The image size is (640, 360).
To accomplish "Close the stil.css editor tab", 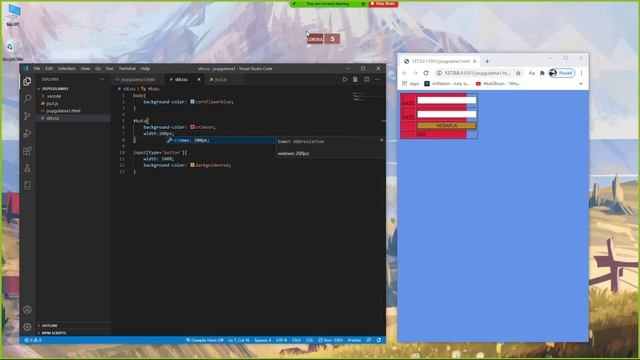I will tap(199, 80).
